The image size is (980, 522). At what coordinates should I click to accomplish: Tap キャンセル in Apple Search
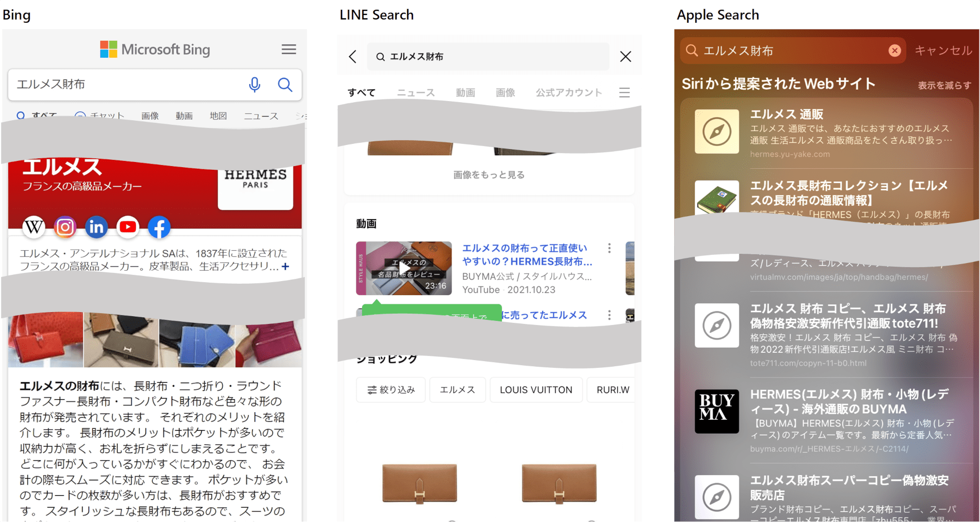[x=943, y=51]
